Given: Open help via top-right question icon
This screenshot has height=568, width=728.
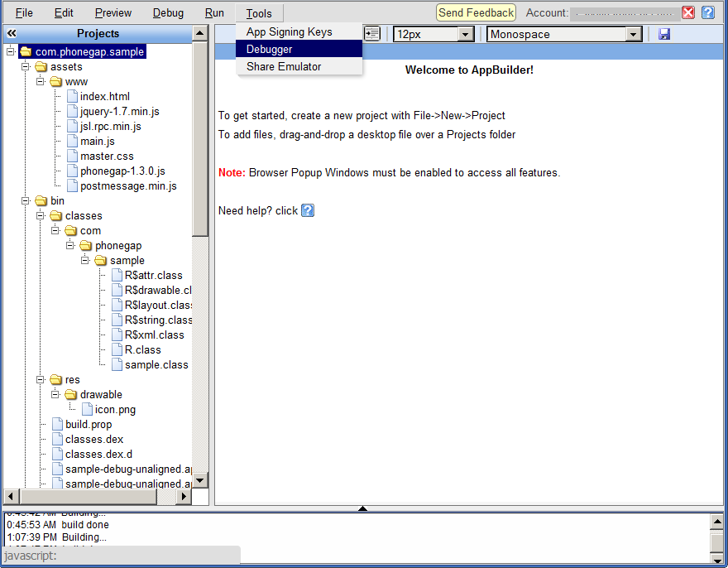Looking at the screenshot, I should (708, 12).
